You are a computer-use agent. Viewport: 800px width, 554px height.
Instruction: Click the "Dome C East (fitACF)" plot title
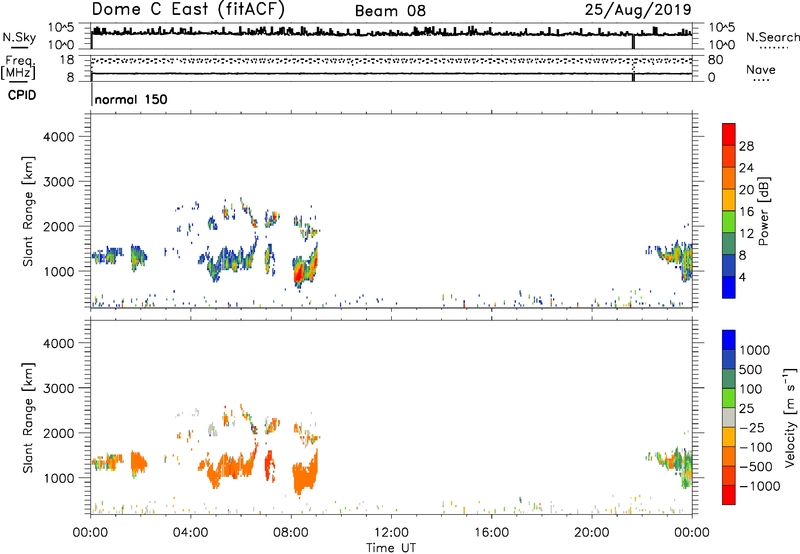tap(187, 10)
